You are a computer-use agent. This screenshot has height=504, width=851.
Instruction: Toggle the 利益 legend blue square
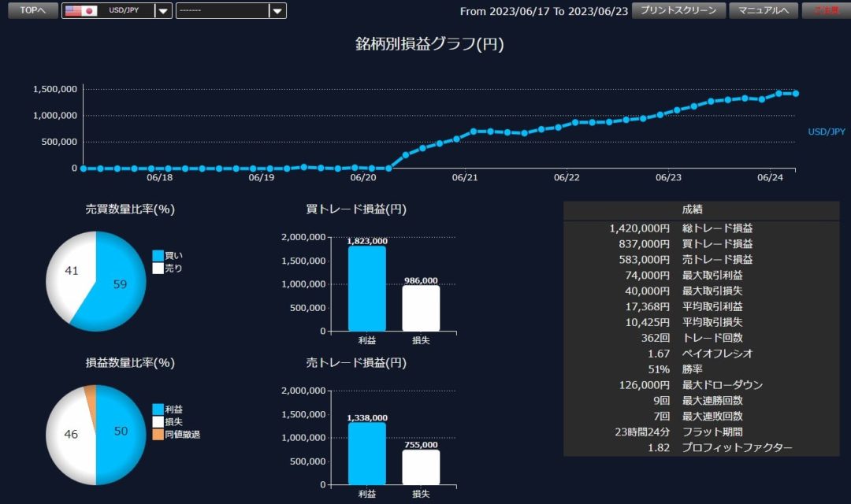pyautogui.click(x=158, y=409)
